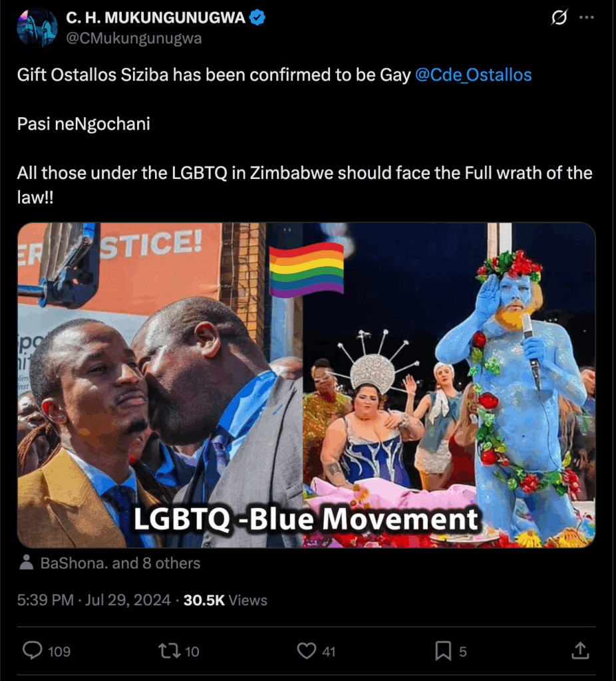Open the 5:39 PM Jul 29, 2024 timestamp
The image size is (616, 681).
93,600
